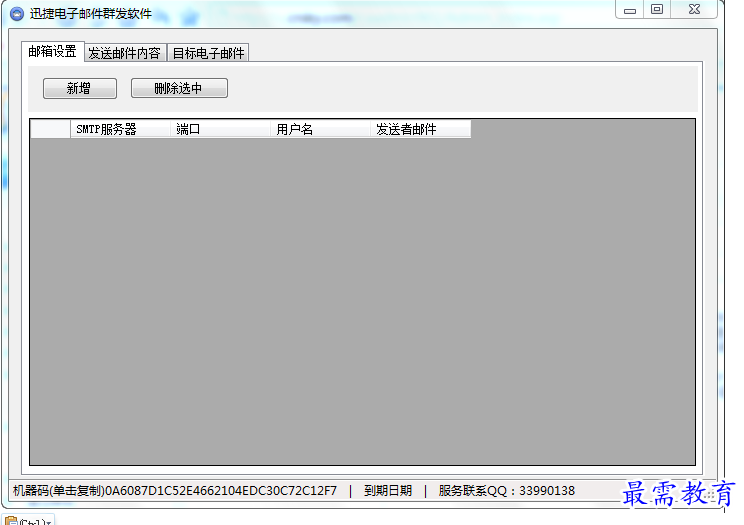This screenshot has width=744, height=525.
Task: Switch to the 邮箱设置 tab
Action: (53, 51)
